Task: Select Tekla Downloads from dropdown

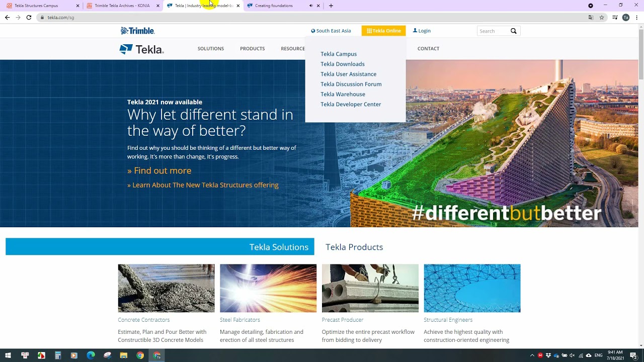Action: click(x=343, y=64)
